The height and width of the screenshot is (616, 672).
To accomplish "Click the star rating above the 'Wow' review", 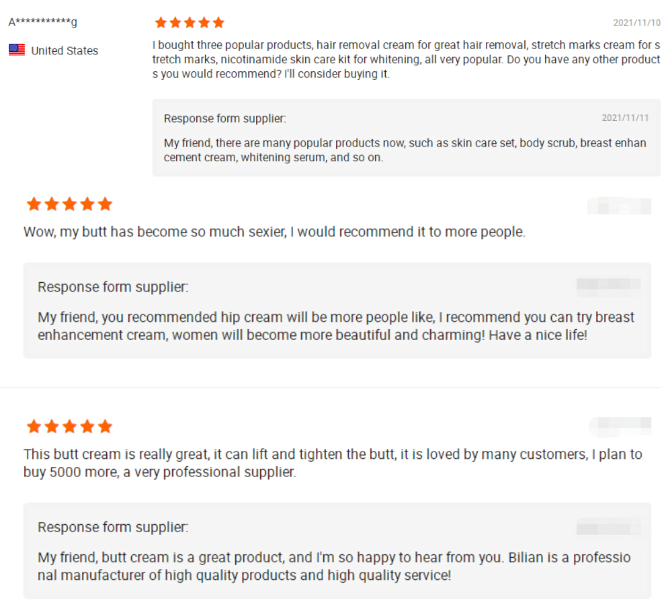I will point(69,204).
